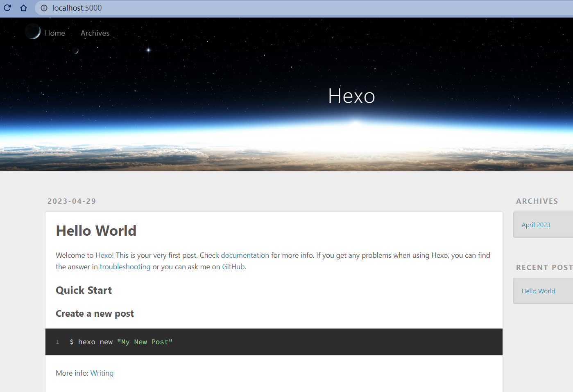Open the Home navigation menu item
Viewport: 573px width, 392px height.
55,33
